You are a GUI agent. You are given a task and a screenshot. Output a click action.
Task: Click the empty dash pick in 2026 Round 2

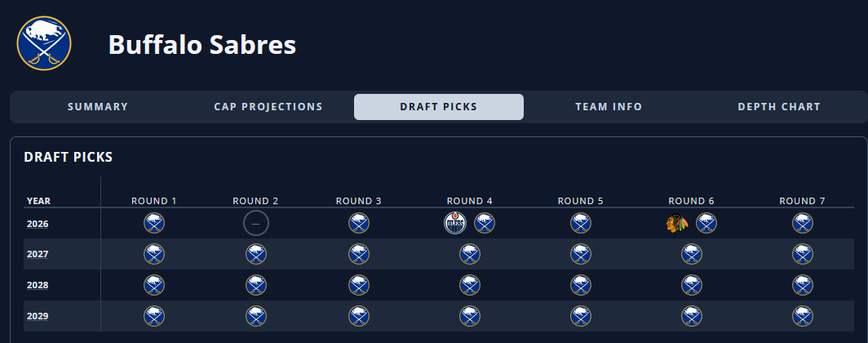coord(255,223)
